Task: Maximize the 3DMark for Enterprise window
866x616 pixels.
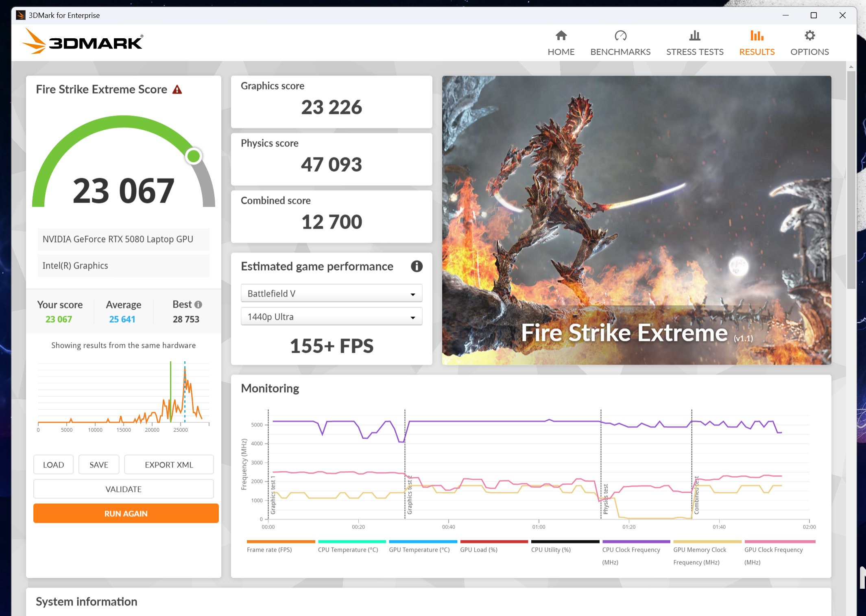Action: 814,15
